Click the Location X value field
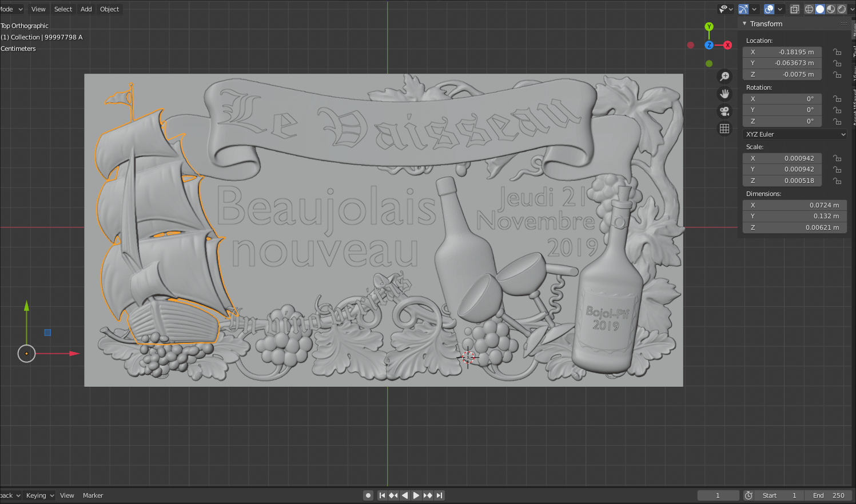Screen dimensions: 856x504 782,52
